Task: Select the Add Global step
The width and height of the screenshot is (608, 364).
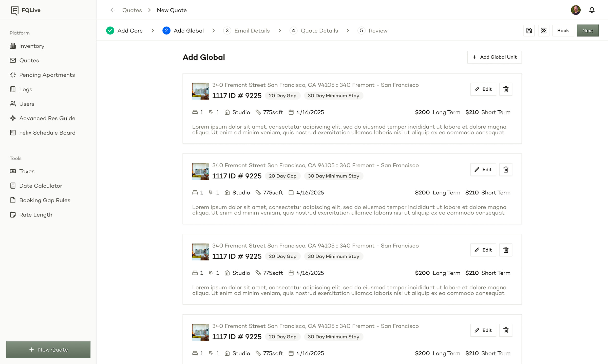Action: 183,31
